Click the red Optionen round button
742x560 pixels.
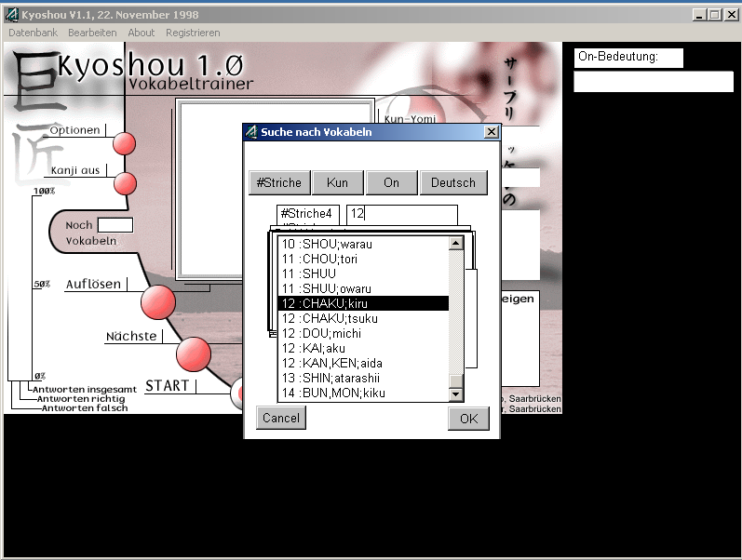click(125, 144)
